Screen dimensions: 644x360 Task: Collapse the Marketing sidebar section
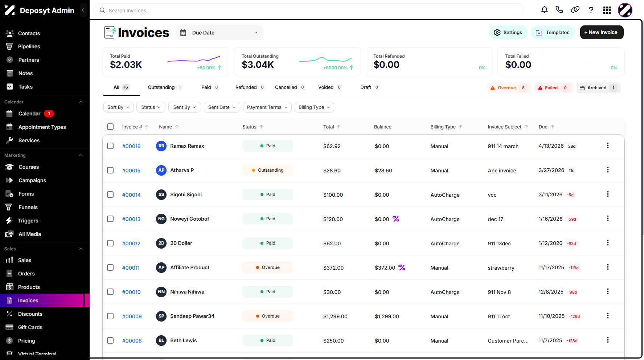tap(81, 155)
